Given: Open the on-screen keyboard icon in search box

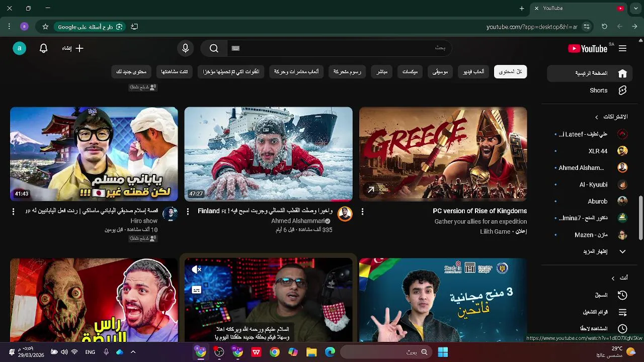Looking at the screenshot, I should click(x=235, y=48).
